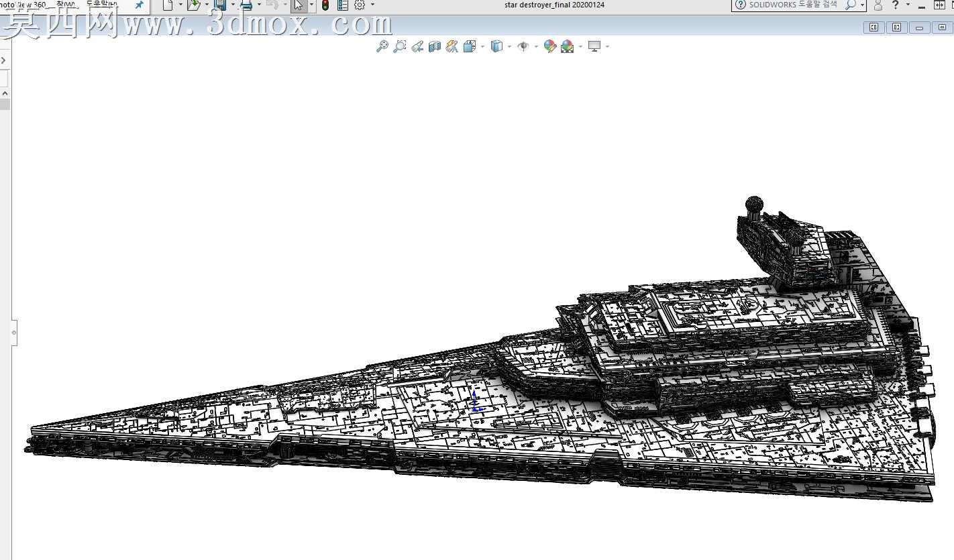Click the New document icon
This screenshot has width=954, height=560.
pyautogui.click(x=168, y=5)
